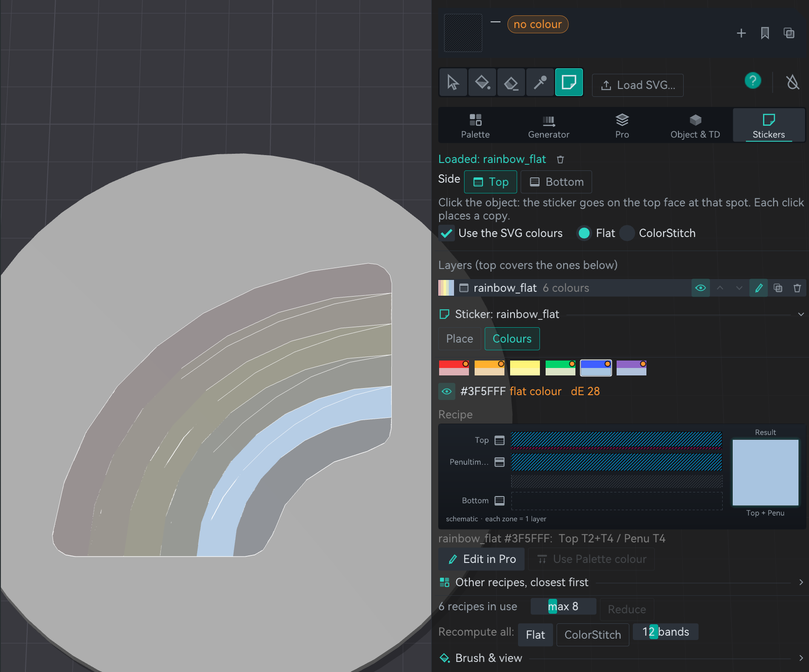Viewport: 809px width, 672px height.
Task: Toggle visibility of #3F5FFF colour
Action: coord(447,391)
